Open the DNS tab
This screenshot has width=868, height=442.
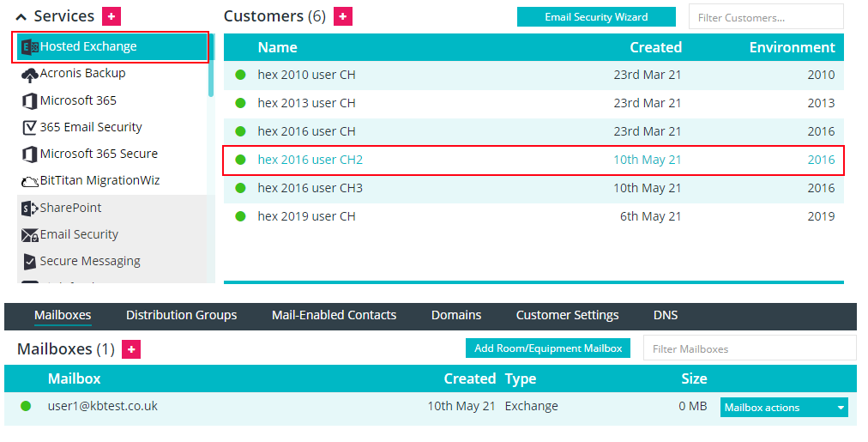pyautogui.click(x=666, y=315)
